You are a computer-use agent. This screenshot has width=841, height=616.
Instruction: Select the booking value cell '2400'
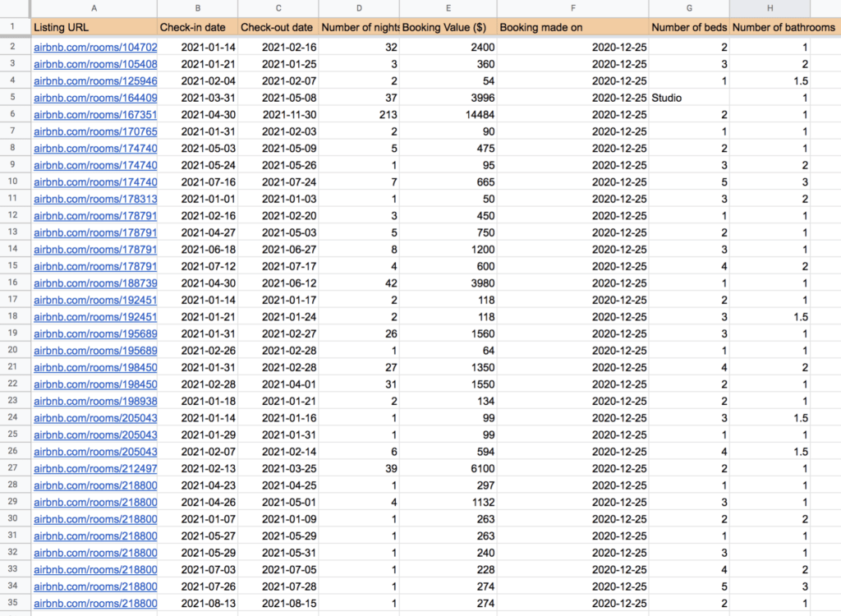point(448,47)
